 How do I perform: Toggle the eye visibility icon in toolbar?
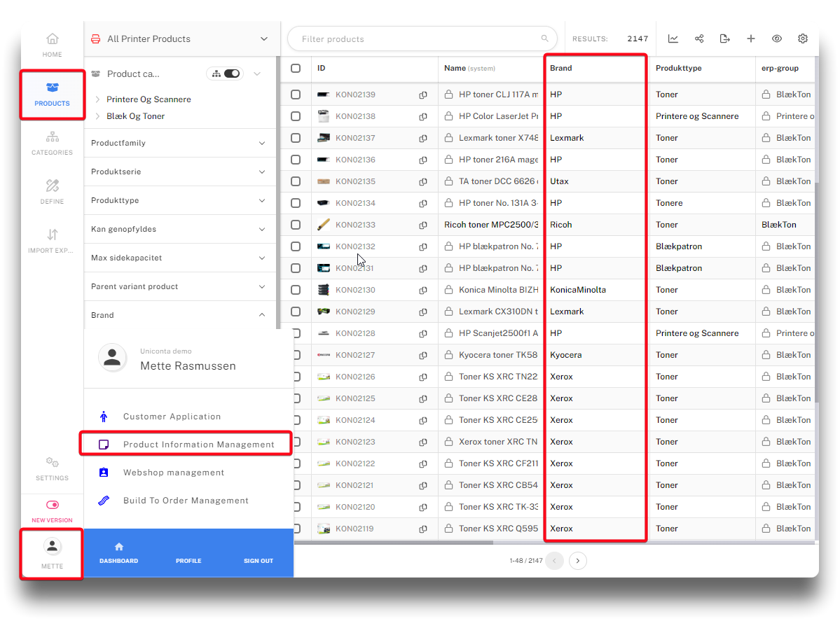776,39
